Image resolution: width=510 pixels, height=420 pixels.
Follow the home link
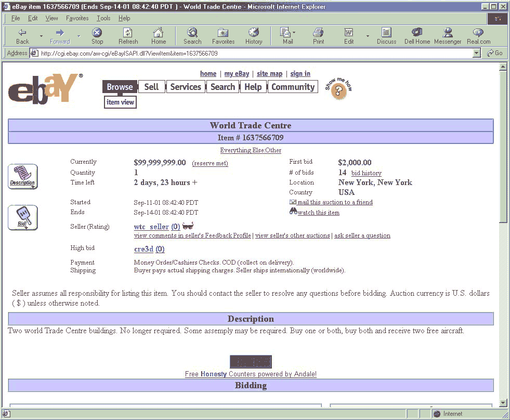click(208, 74)
